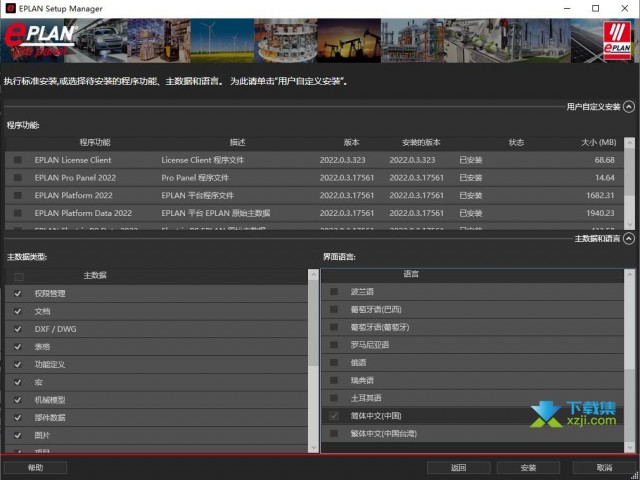This screenshot has width=640, height=480.
Task: Click the language list scroll-down arrow
Action: point(630,448)
